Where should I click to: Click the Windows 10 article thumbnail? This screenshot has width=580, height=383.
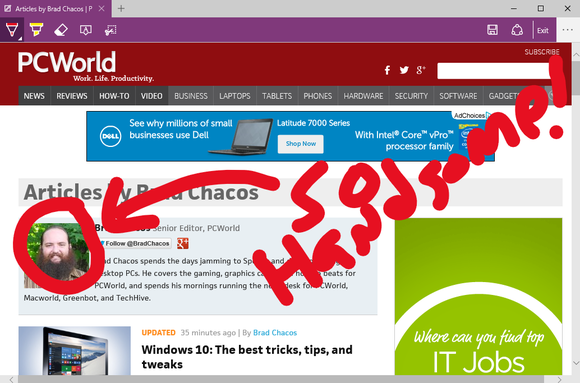point(74,351)
